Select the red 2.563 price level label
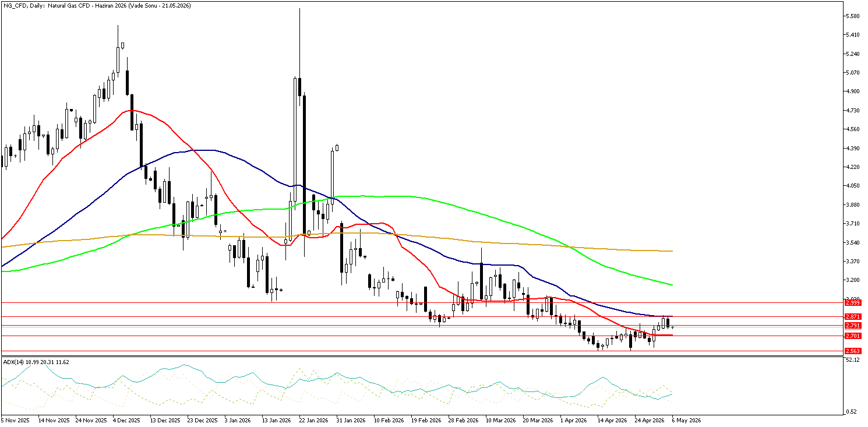The image size is (868, 427). pos(853,351)
